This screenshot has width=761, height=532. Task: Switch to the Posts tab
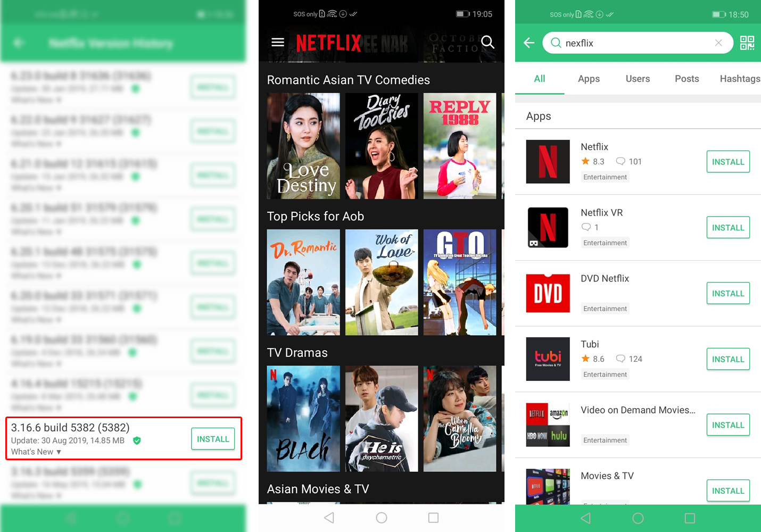[x=687, y=79]
